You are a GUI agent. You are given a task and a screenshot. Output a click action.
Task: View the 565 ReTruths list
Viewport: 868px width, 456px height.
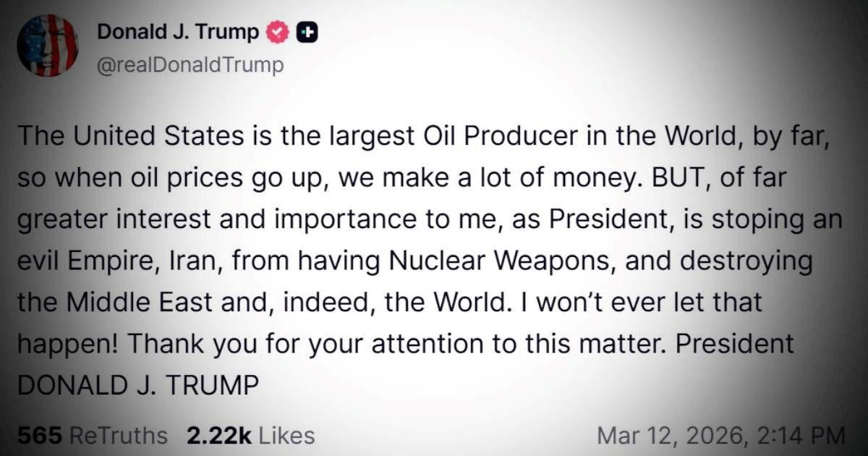point(92,436)
